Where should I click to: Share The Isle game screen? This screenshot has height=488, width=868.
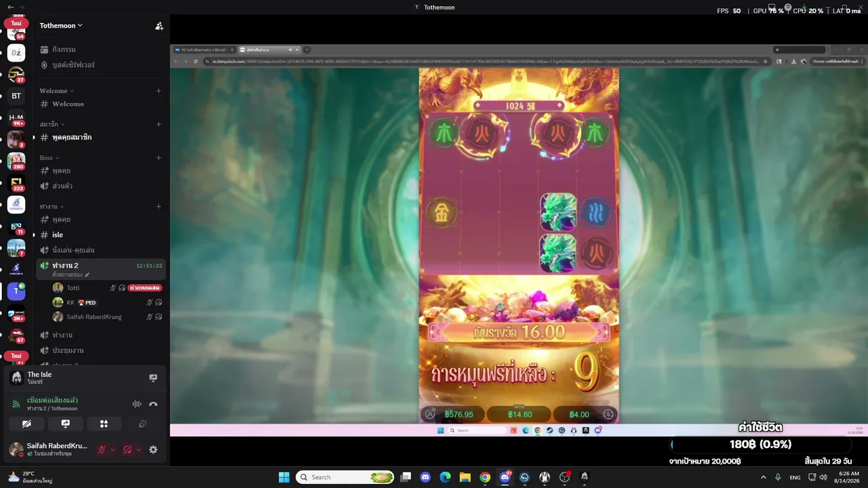click(x=153, y=378)
